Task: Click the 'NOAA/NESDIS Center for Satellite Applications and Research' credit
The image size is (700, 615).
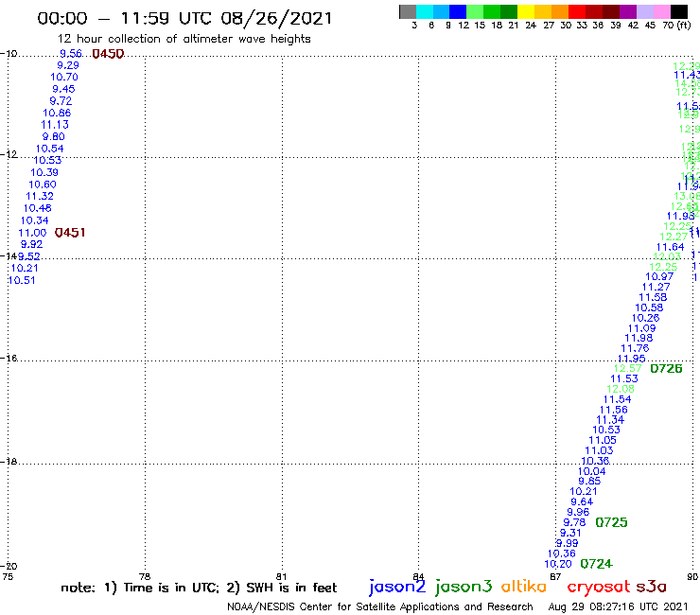Action: tap(380, 606)
